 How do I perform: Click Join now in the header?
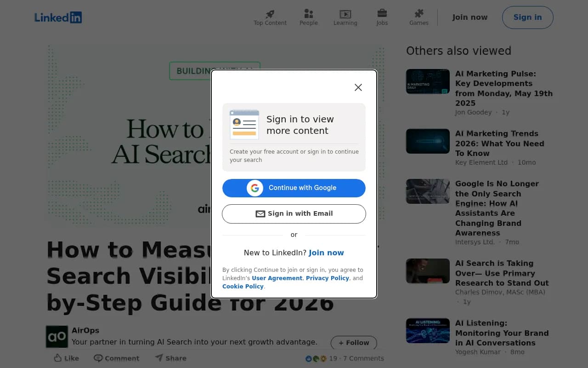470,17
